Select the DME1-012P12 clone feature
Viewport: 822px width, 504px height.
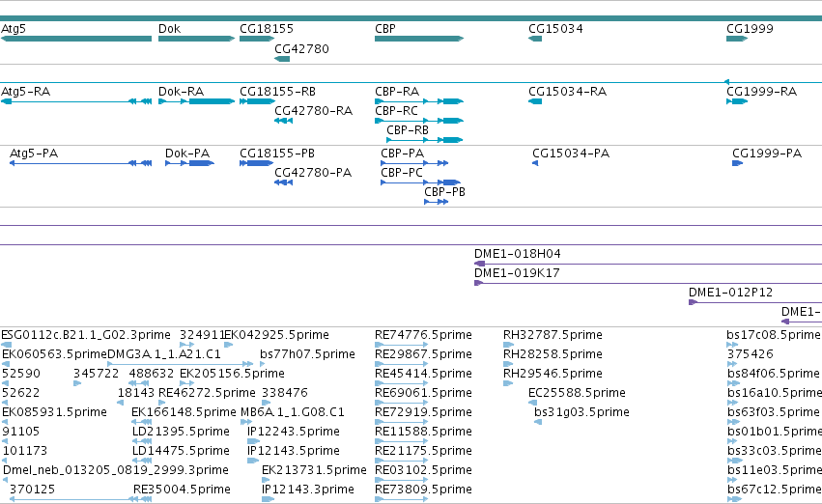[x=755, y=302]
